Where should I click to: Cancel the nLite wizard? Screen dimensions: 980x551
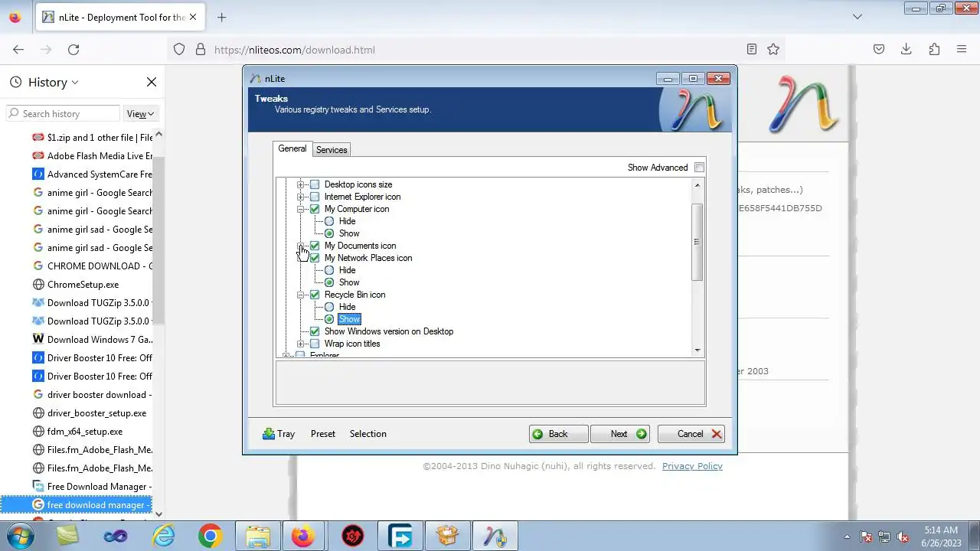pos(691,434)
